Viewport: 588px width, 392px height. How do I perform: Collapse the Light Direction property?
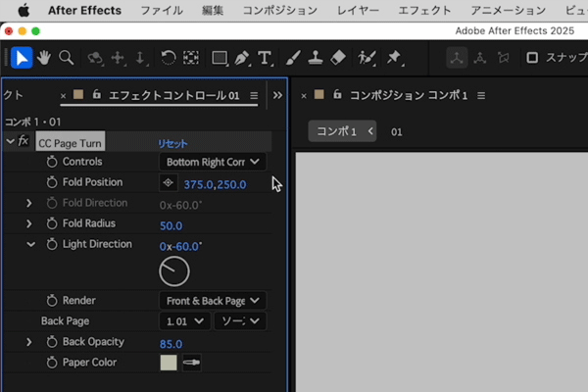pyautogui.click(x=30, y=245)
